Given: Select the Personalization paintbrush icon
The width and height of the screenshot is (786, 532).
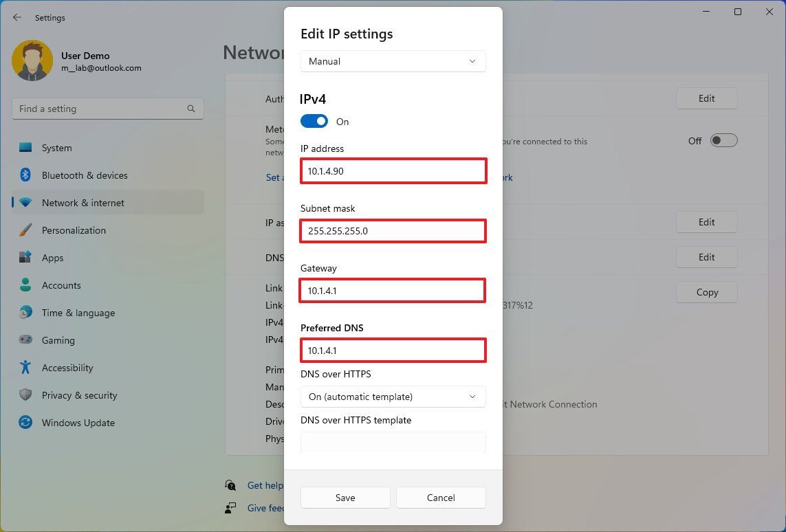Looking at the screenshot, I should 25,230.
